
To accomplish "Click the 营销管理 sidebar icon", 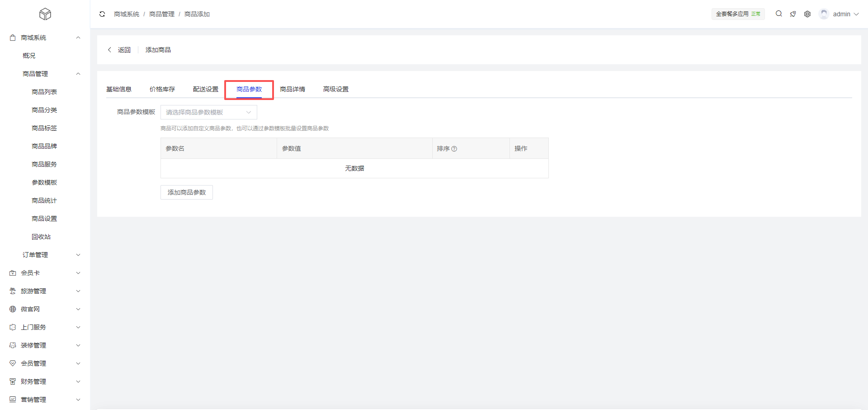I will point(13,400).
